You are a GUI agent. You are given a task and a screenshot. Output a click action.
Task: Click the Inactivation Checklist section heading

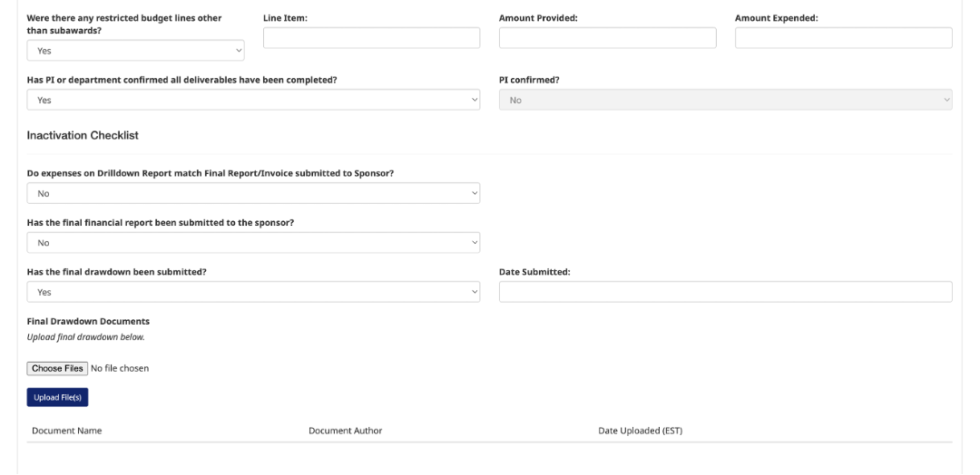[x=83, y=135]
